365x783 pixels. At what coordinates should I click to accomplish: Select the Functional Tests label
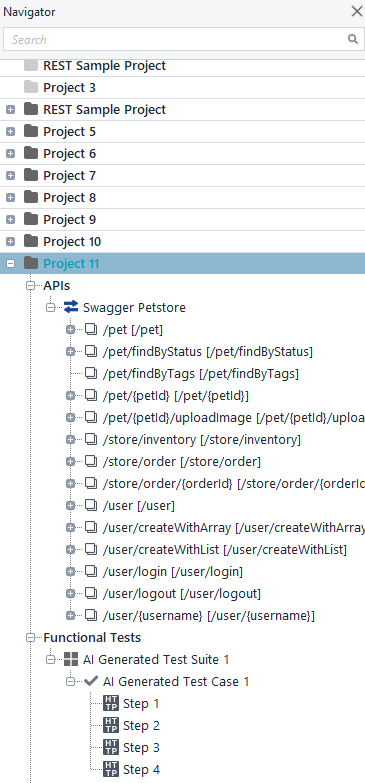[x=92, y=637]
